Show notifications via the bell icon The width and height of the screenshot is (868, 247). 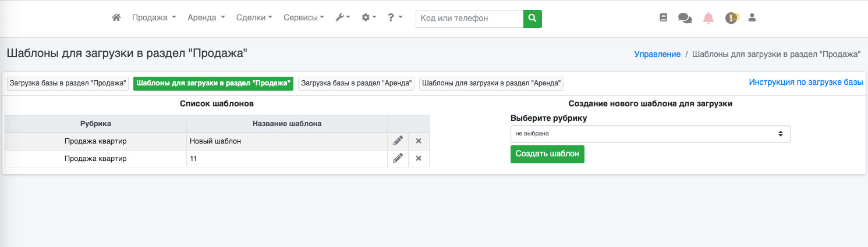tap(708, 18)
